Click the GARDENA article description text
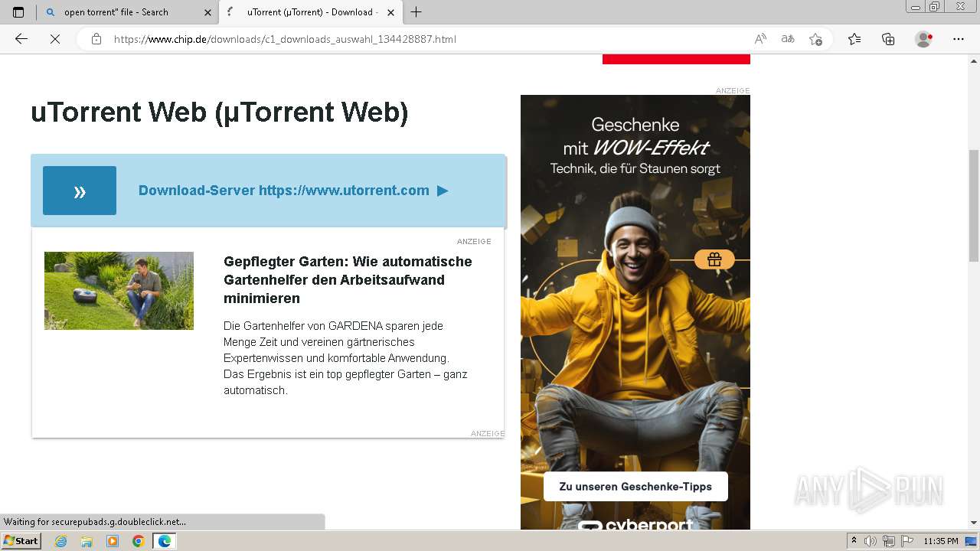 pos(345,358)
